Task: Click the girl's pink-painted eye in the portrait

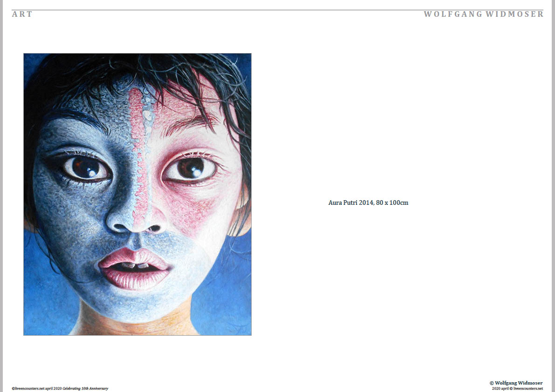Action: click(190, 169)
